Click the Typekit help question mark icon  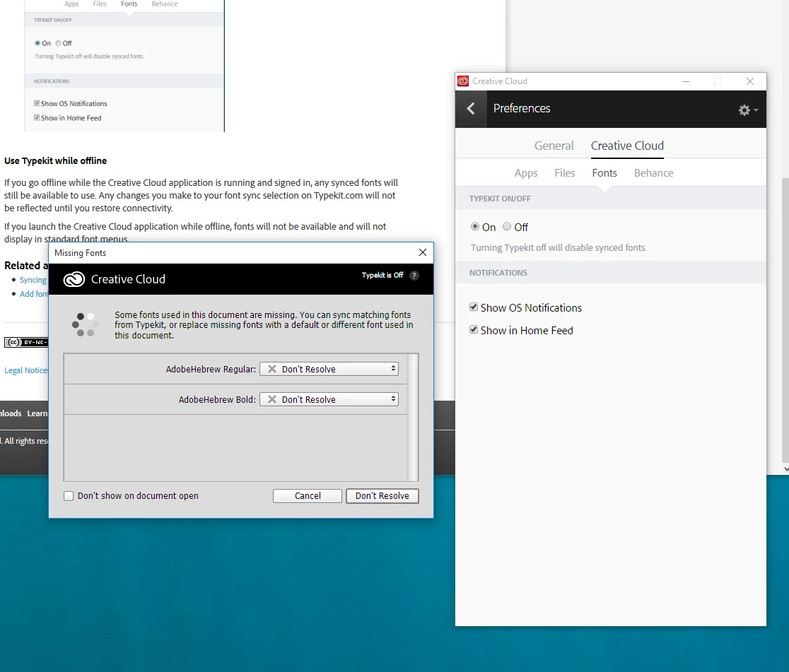(x=414, y=275)
